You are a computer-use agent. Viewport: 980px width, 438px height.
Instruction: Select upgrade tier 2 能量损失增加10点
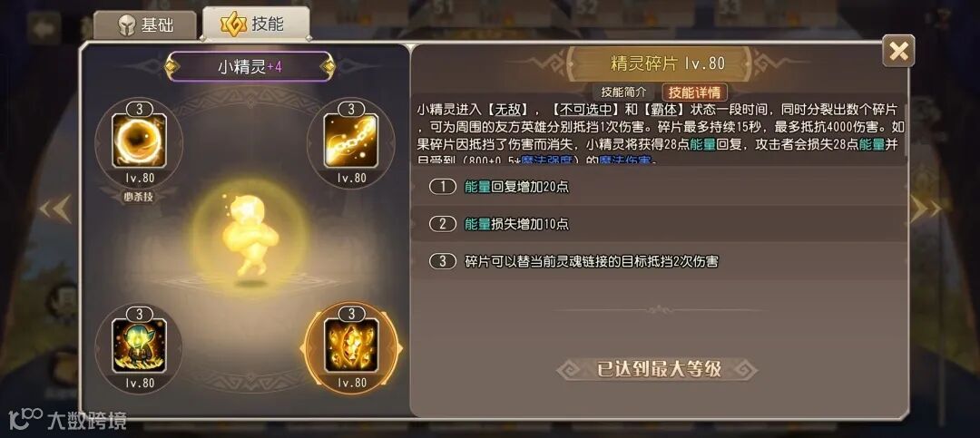(x=659, y=224)
